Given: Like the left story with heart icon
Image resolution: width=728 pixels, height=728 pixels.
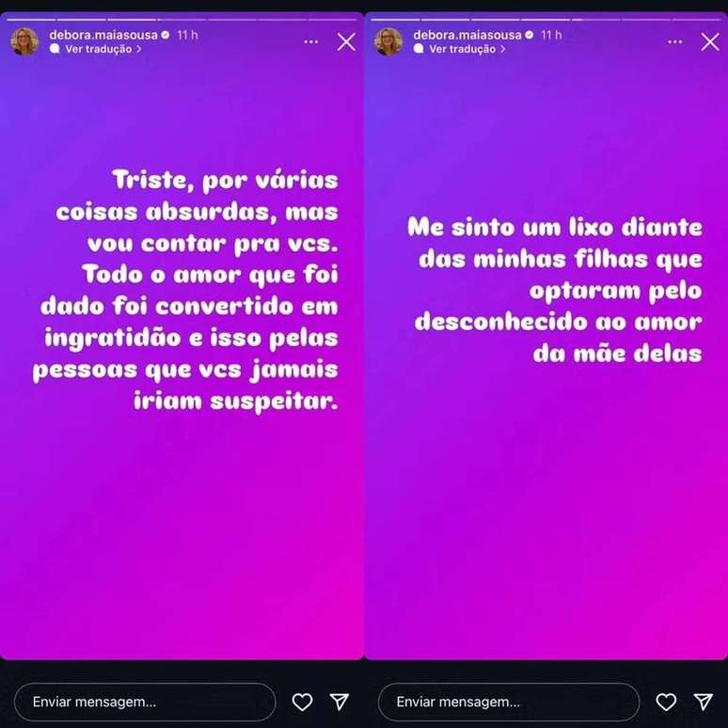Looking at the screenshot, I should [x=302, y=702].
